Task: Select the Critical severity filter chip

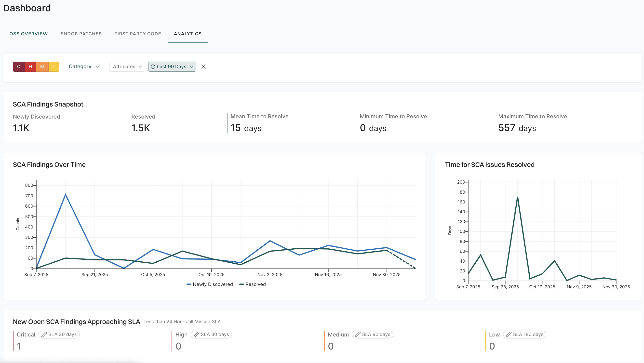Action: pos(18,67)
